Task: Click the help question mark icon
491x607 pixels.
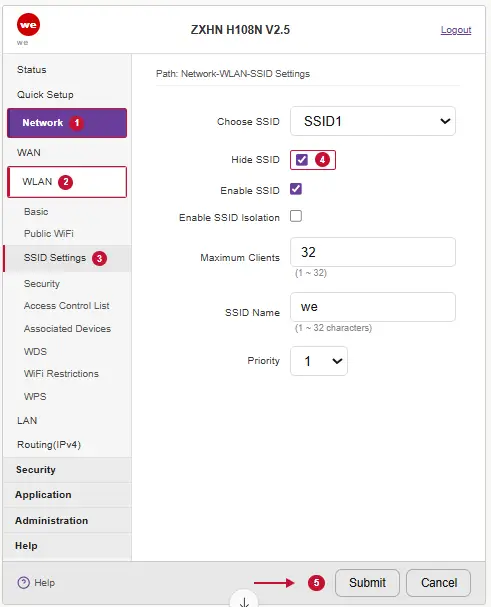Action: pos(24,583)
